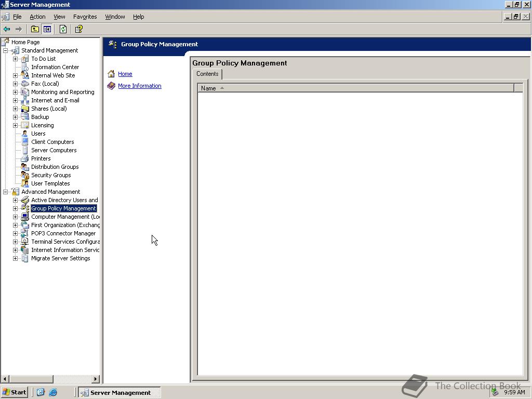Select First Organization (Exchange) tree item
Screen dimensions: 532x399
65,225
